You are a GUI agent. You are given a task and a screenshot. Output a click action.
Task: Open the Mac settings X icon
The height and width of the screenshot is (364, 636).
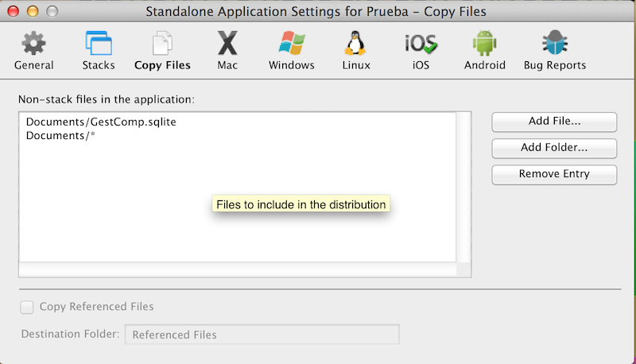[227, 44]
